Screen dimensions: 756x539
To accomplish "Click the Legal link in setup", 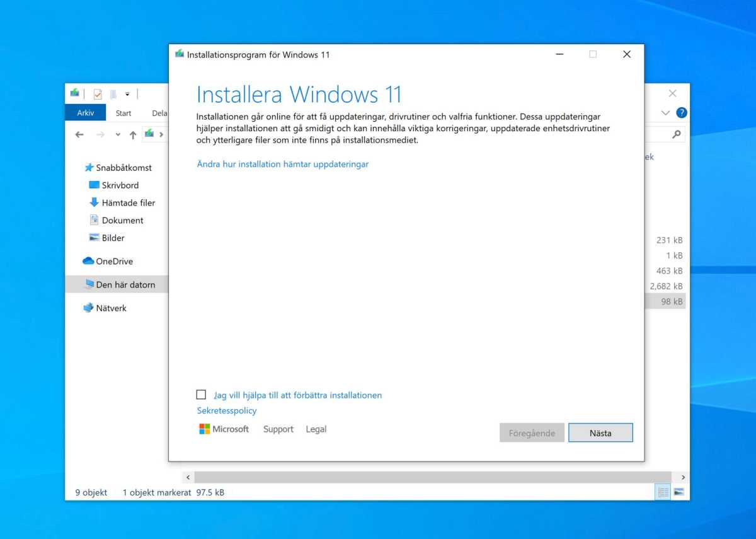I will tap(316, 429).
